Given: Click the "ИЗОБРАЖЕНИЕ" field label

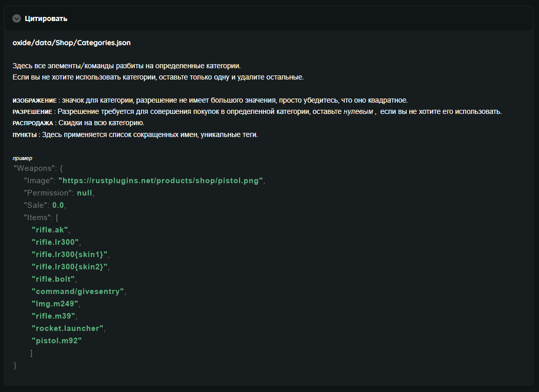Looking at the screenshot, I should pyautogui.click(x=34, y=101).
